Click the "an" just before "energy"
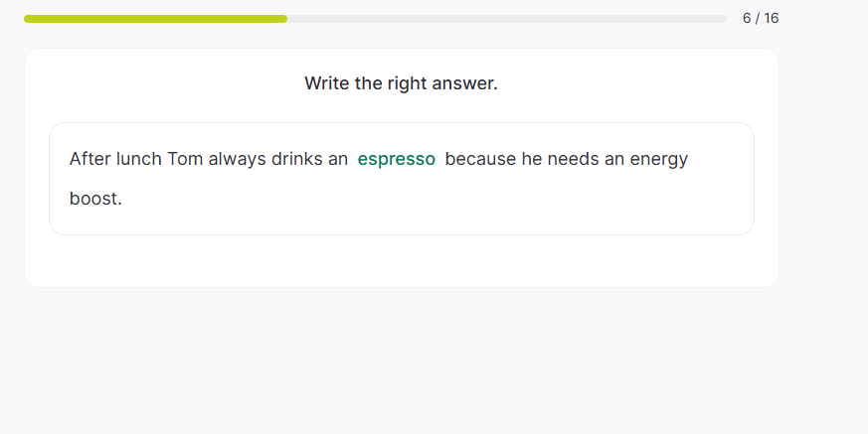The height and width of the screenshot is (434, 868). (x=614, y=159)
